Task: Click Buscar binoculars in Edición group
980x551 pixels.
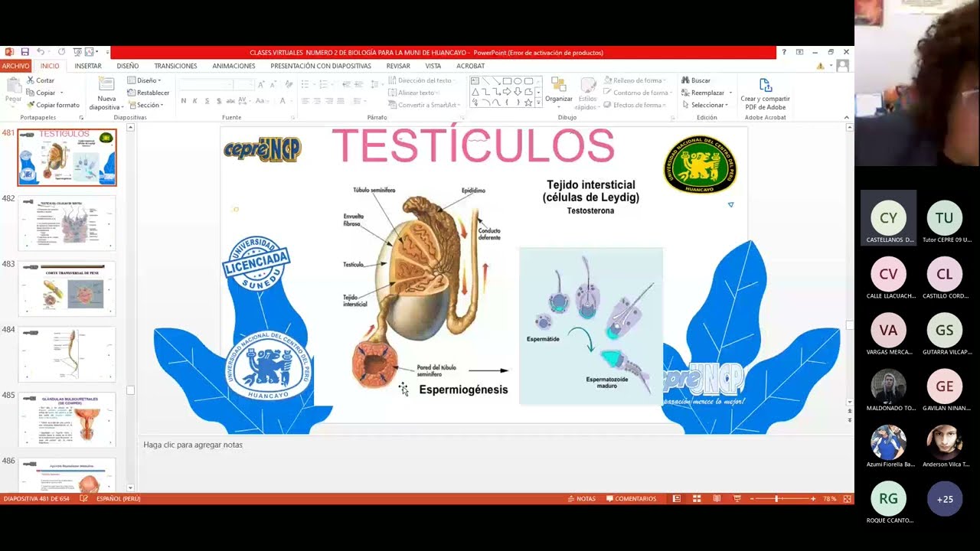Action: 696,80
